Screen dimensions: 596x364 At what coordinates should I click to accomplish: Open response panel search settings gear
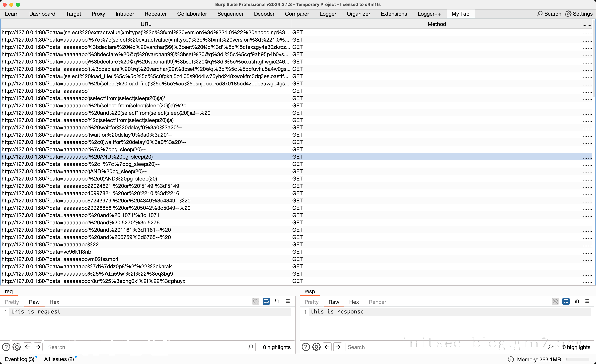pyautogui.click(x=316, y=347)
